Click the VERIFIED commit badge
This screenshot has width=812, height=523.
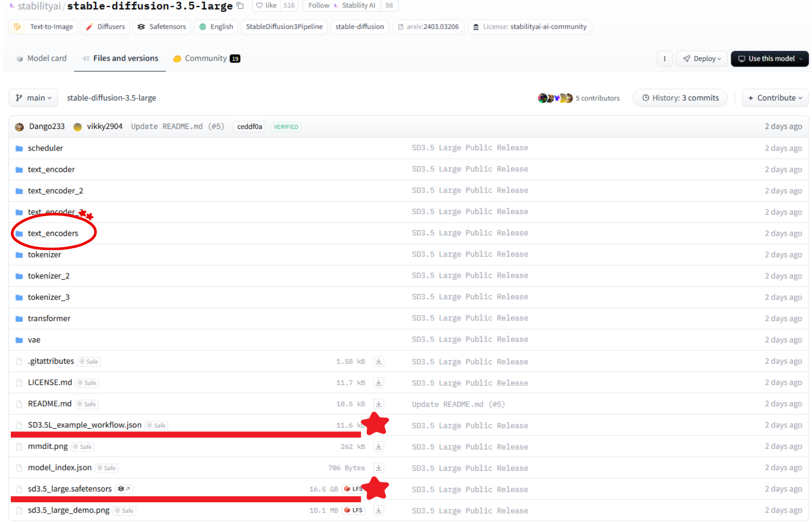286,127
